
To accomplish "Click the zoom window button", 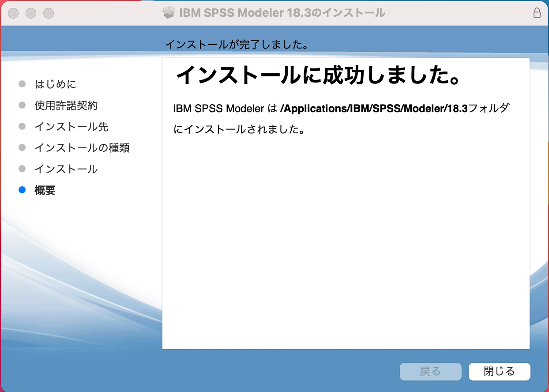I will tap(49, 13).
